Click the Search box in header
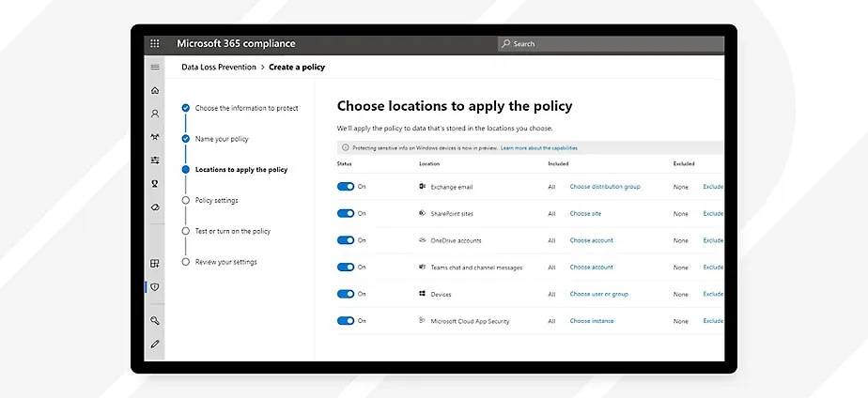The image size is (868, 398). 611,43
